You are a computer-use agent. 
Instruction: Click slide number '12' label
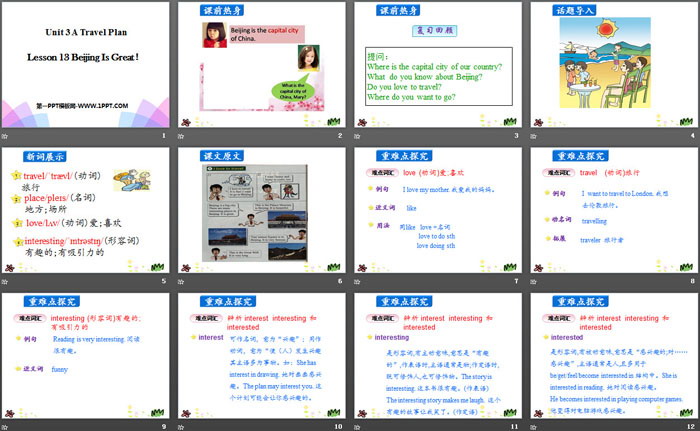click(691, 427)
